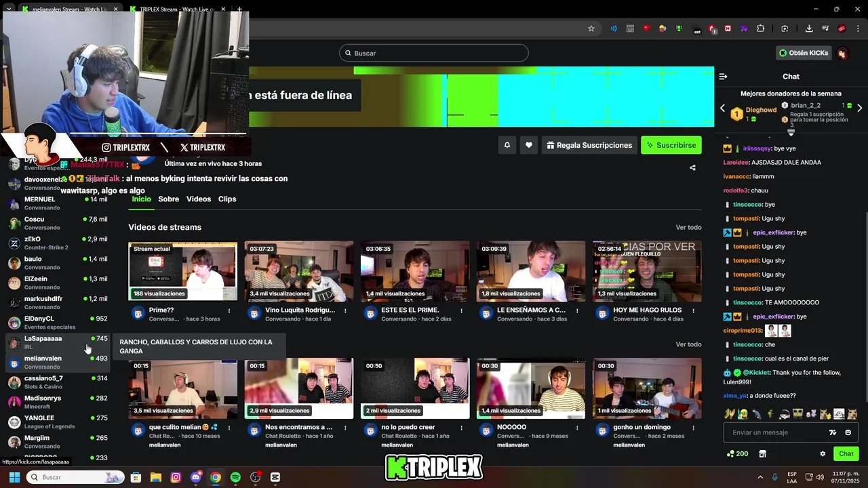Screen dimensions: 868x488
Task: Open the chat settings gear
Action: [x=823, y=454]
